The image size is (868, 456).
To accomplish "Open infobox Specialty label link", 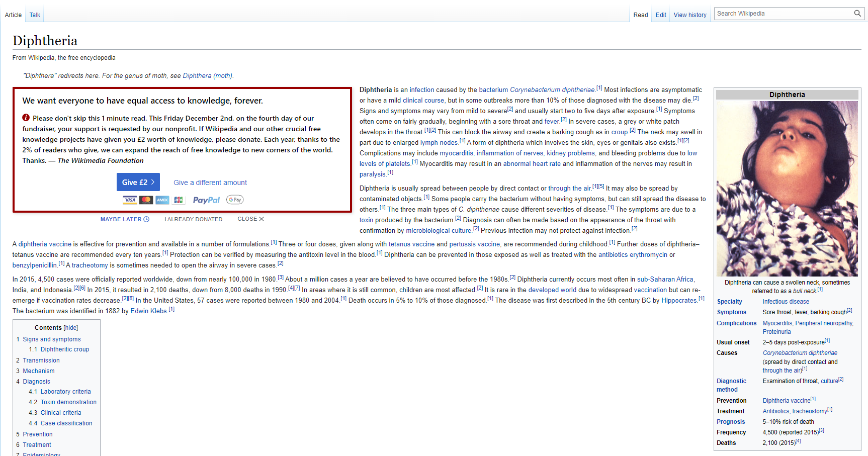I will click(x=729, y=302).
